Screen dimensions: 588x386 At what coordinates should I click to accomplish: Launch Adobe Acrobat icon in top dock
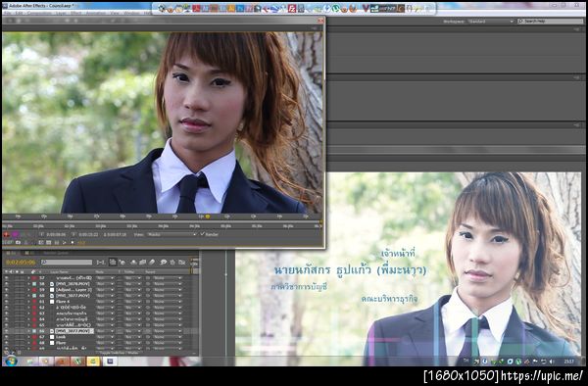click(197, 8)
